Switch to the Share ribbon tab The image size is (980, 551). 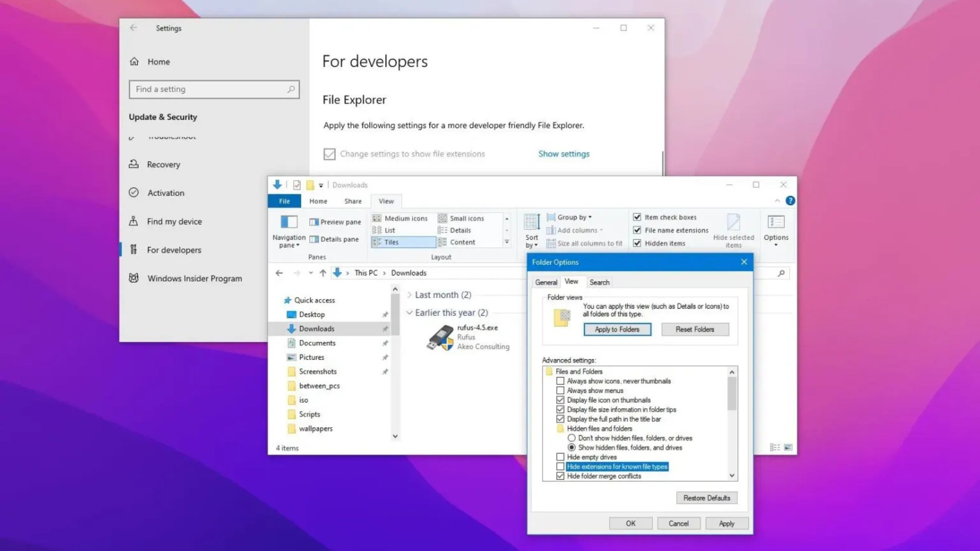[x=352, y=201]
